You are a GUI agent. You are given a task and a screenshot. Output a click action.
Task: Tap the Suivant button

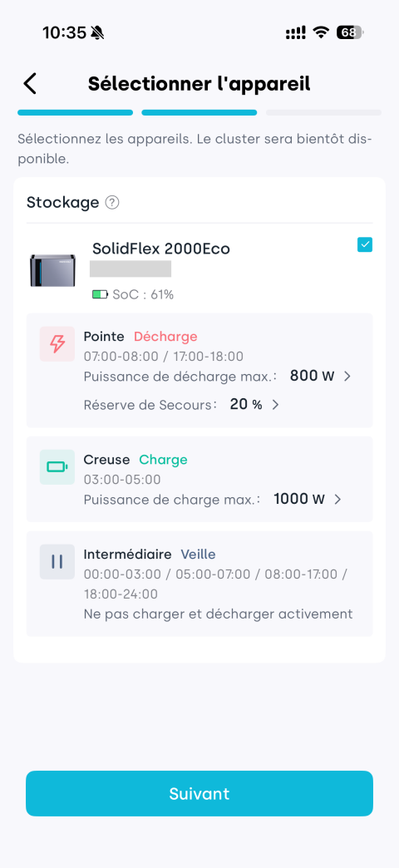(199, 793)
